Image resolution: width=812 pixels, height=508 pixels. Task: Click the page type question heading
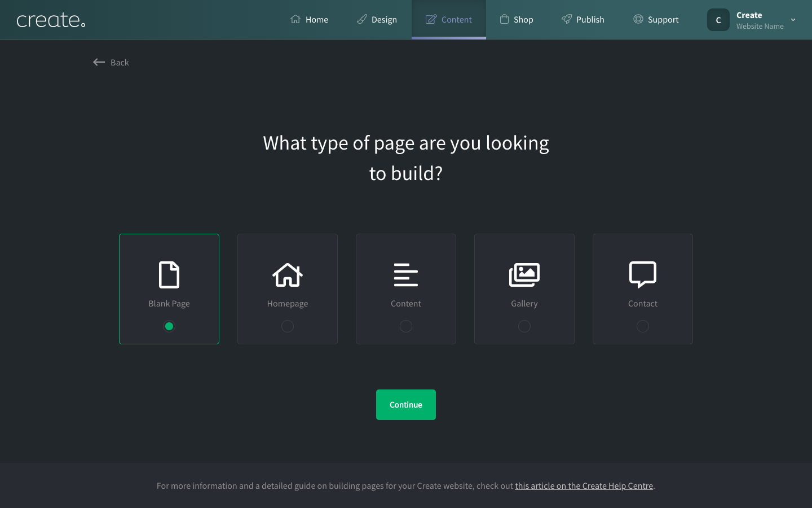click(x=406, y=158)
